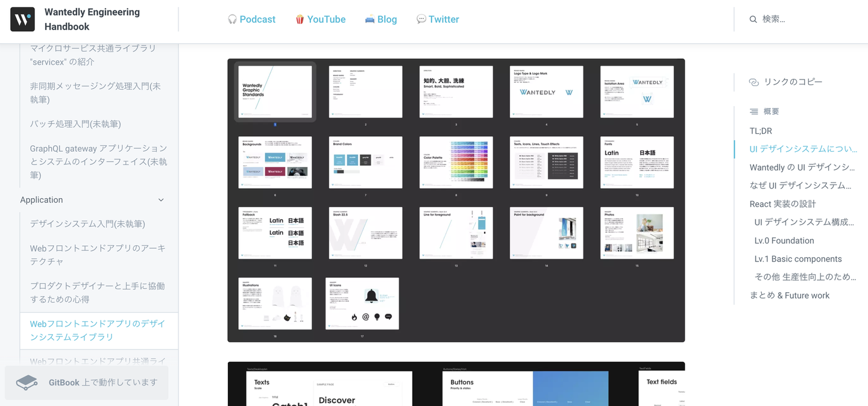Click the Blog couch icon
The image size is (868, 406).
pos(370,19)
